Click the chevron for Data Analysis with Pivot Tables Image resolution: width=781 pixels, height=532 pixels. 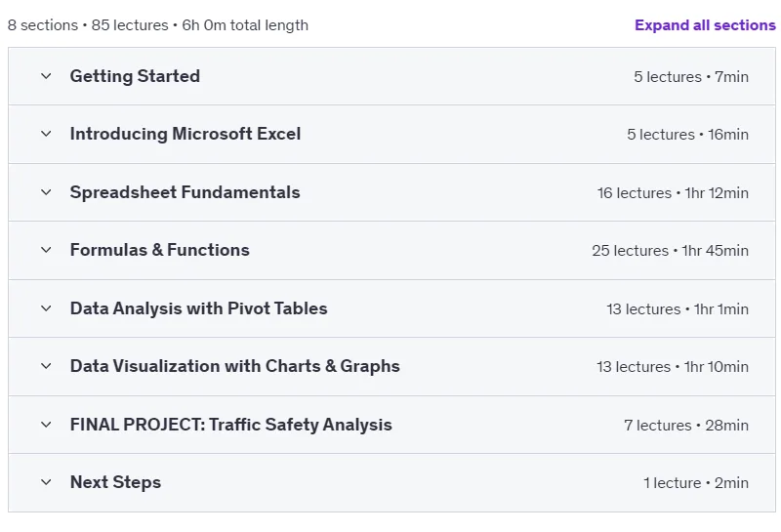[46, 308]
